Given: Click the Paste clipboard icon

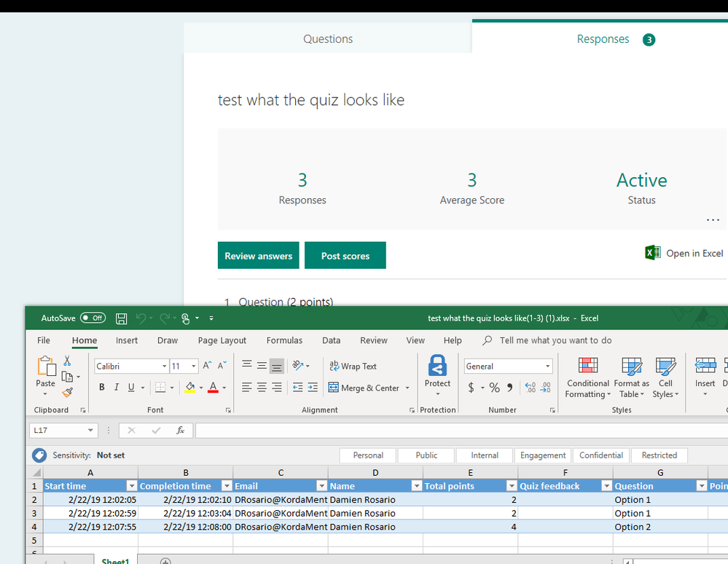Looking at the screenshot, I should click(x=46, y=366).
